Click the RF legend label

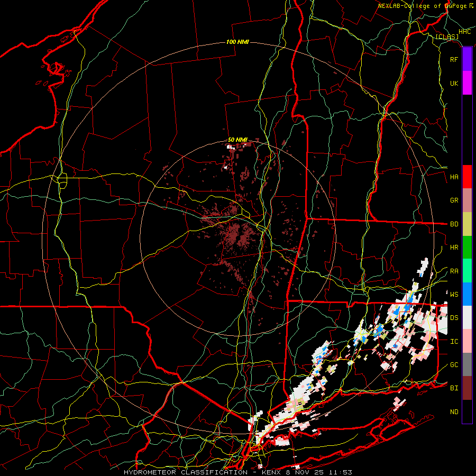pos(454,60)
